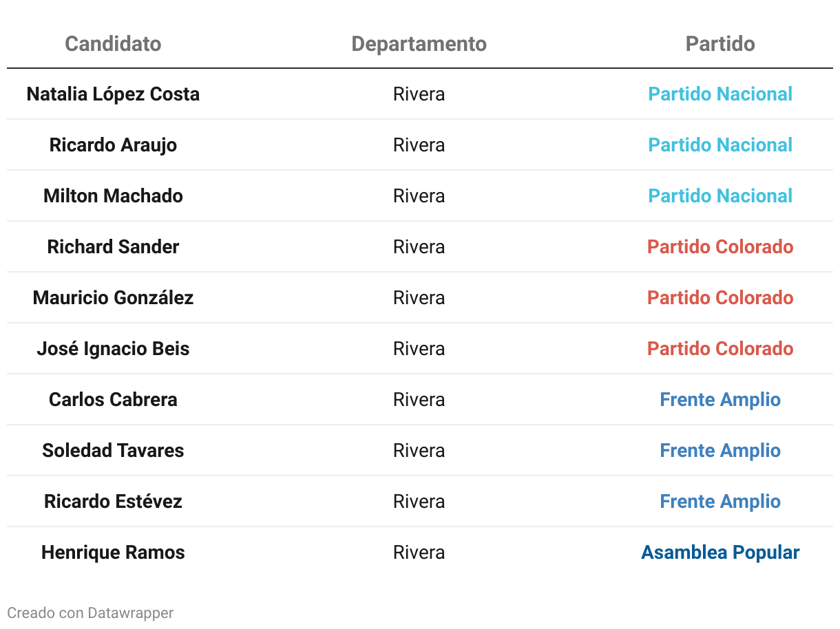Open the Creado con Datawrapper link

(90, 612)
